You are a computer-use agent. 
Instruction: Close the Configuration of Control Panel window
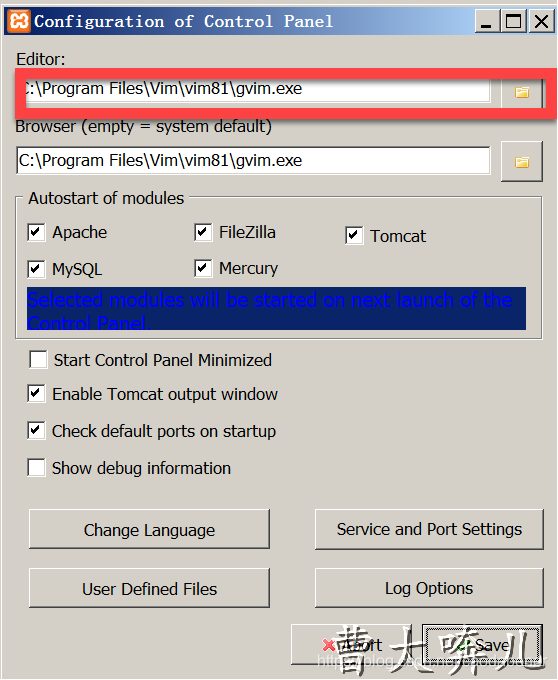541,21
